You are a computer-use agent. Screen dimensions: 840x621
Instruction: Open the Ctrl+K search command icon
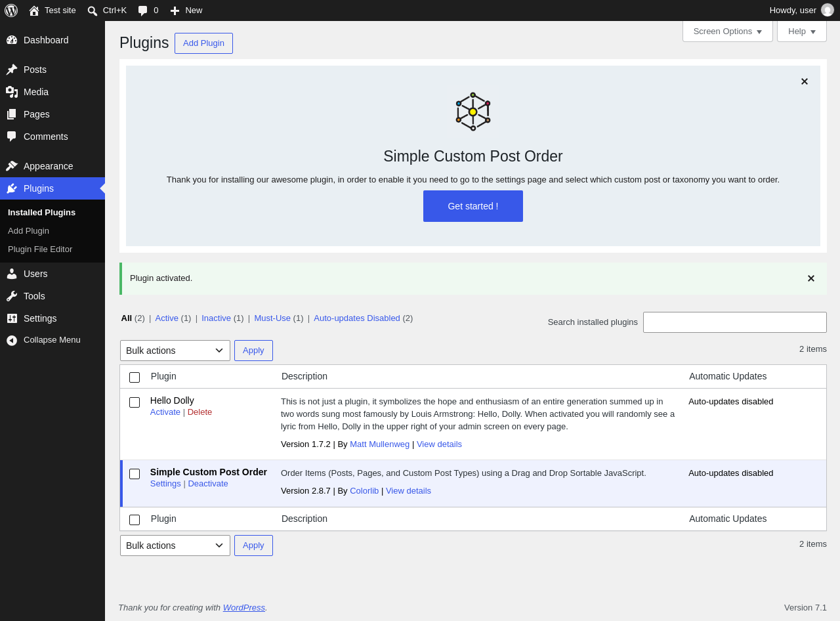pos(93,11)
